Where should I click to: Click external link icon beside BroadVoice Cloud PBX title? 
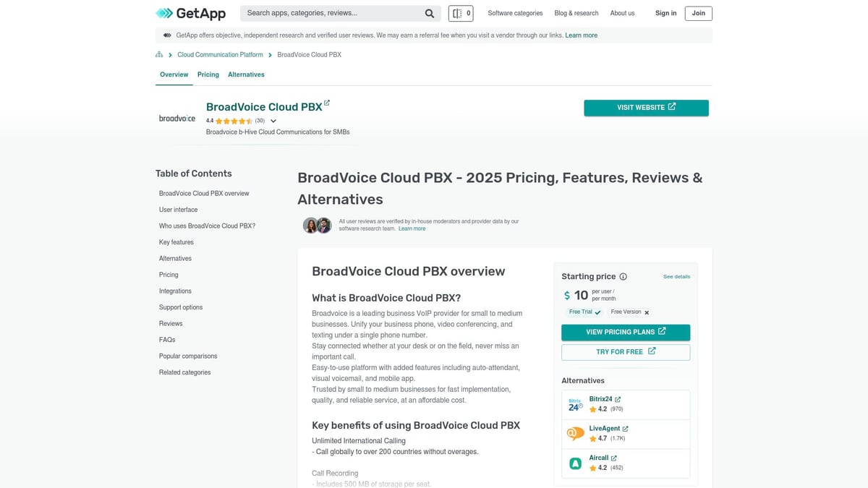pos(327,103)
